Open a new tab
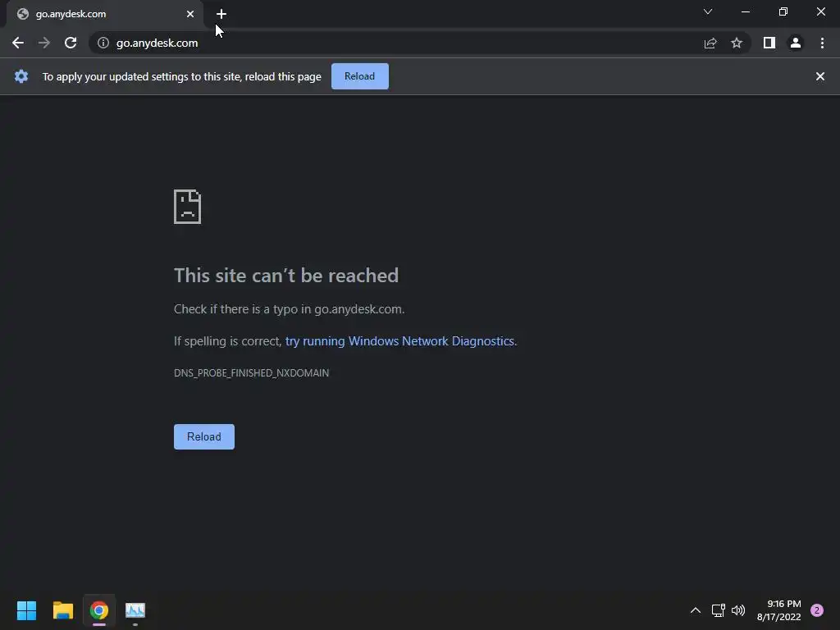 [221, 14]
